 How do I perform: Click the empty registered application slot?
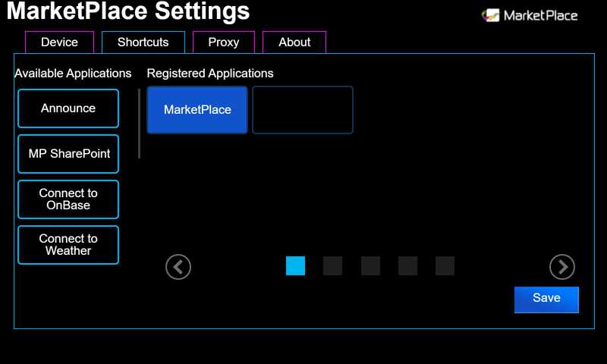click(303, 110)
